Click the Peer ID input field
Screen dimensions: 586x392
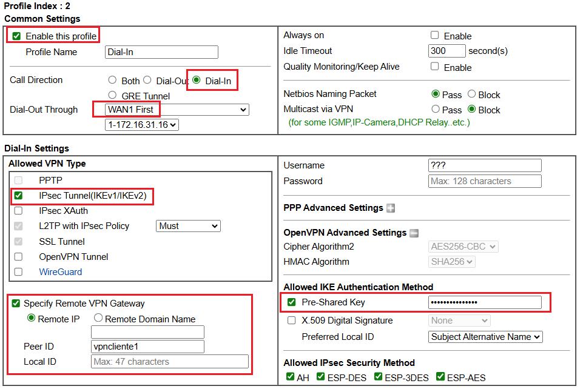click(x=147, y=347)
